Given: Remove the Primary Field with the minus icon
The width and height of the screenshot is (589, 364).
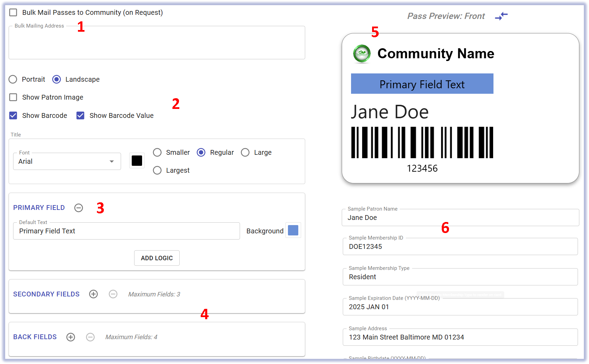Looking at the screenshot, I should (79, 208).
